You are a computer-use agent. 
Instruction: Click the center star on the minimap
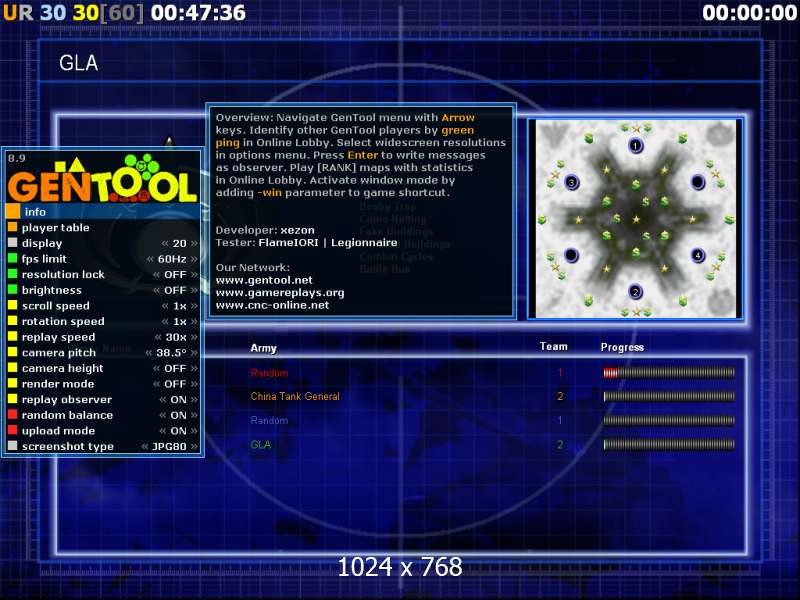coord(636,219)
